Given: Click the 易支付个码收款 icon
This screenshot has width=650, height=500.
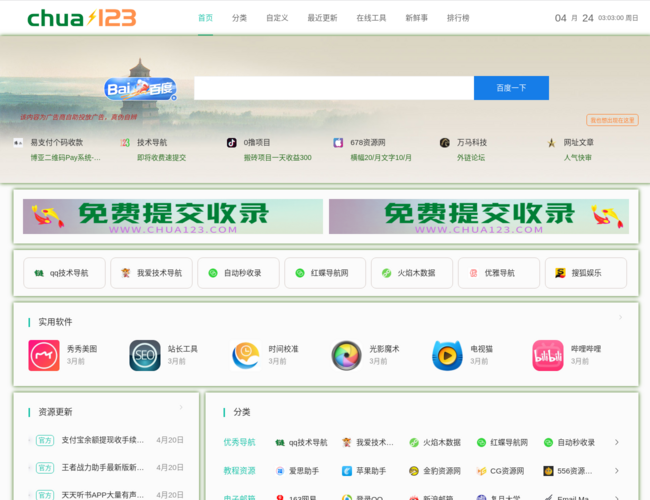Looking at the screenshot, I should 18,143.
